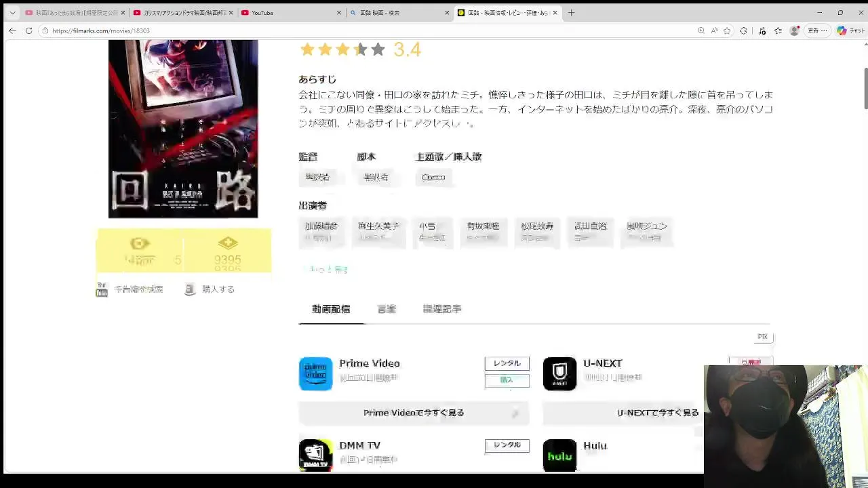Click the read aloud icon in address bar
The height and width of the screenshot is (488, 868).
click(714, 30)
